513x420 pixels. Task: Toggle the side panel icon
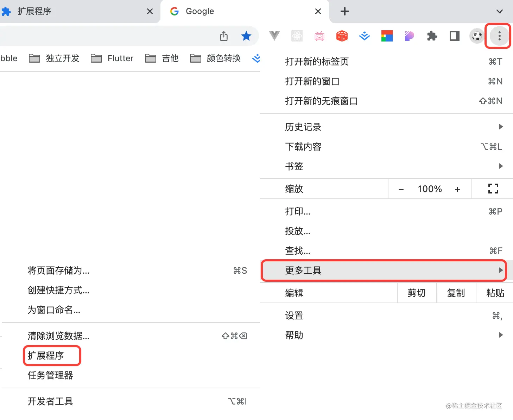click(x=455, y=36)
